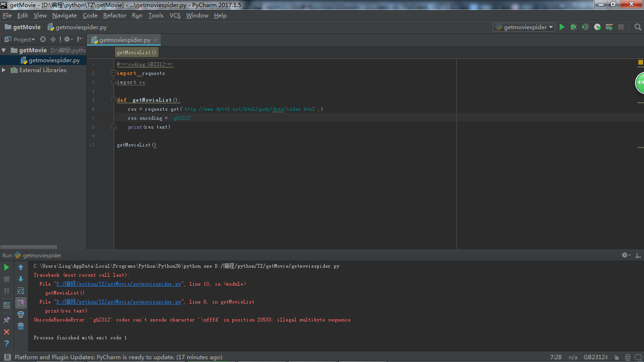The height and width of the screenshot is (362, 644).
Task: Open the File menu
Action: tap(7, 16)
